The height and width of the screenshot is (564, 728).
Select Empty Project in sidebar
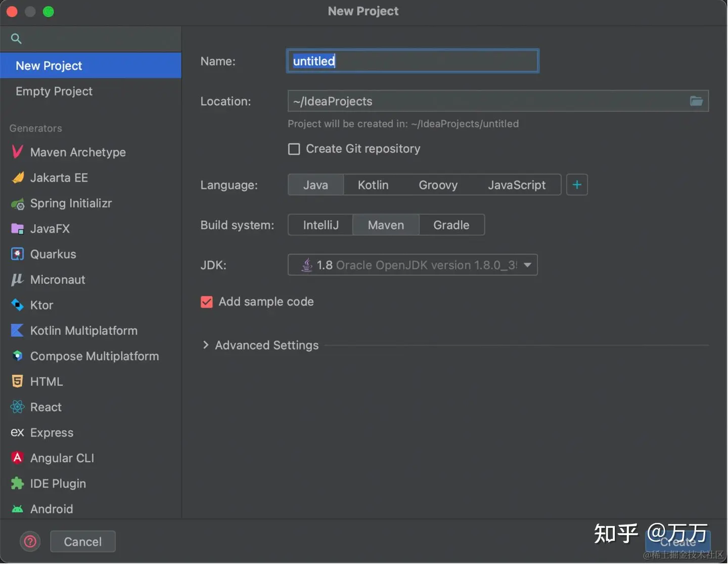tap(90, 91)
